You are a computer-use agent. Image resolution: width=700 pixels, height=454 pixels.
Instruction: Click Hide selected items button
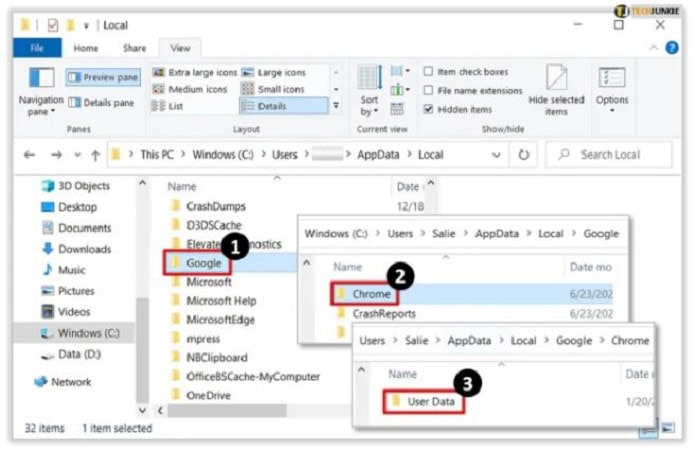click(x=556, y=90)
